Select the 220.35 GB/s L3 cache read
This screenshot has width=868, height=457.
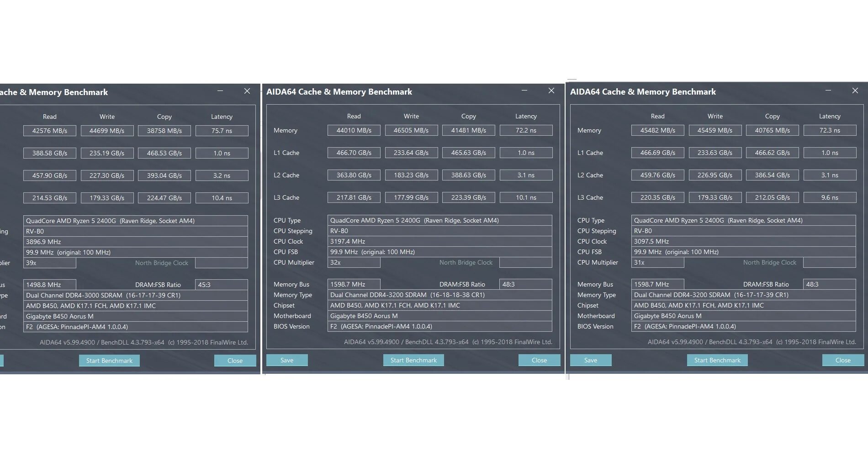point(658,197)
